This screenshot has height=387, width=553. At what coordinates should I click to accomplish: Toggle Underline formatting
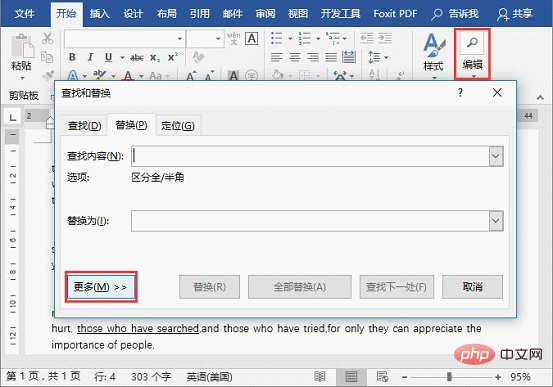pyautogui.click(x=109, y=57)
